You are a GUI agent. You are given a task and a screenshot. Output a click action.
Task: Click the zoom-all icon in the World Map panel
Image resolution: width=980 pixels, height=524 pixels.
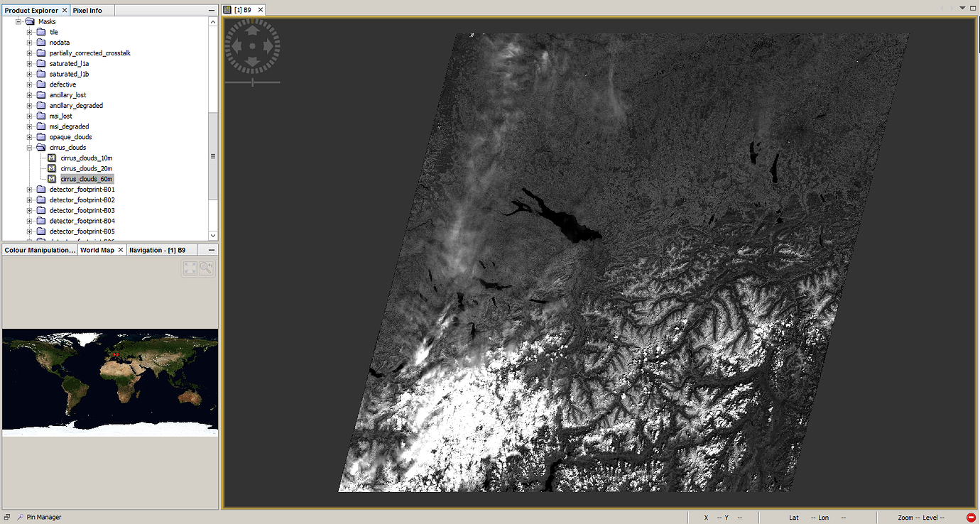click(190, 268)
